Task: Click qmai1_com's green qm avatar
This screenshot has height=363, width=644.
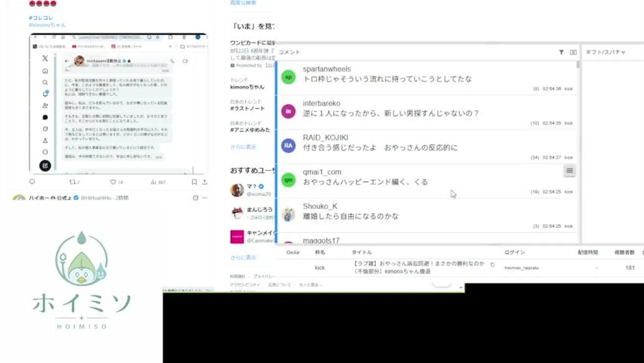Action: pyautogui.click(x=288, y=179)
